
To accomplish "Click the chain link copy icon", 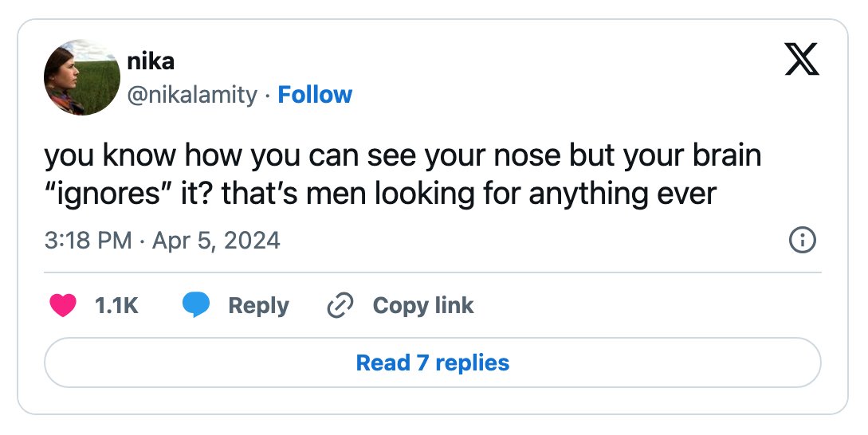I will 340,305.
